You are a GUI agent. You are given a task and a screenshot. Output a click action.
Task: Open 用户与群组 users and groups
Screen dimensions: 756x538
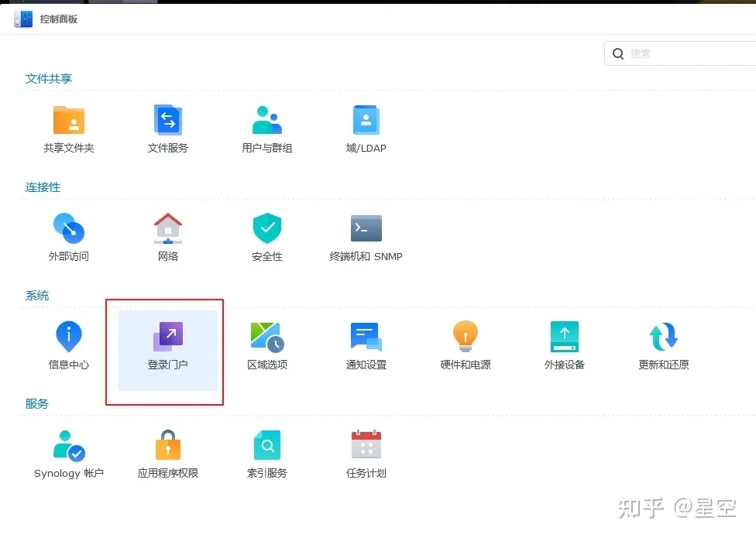[267, 122]
